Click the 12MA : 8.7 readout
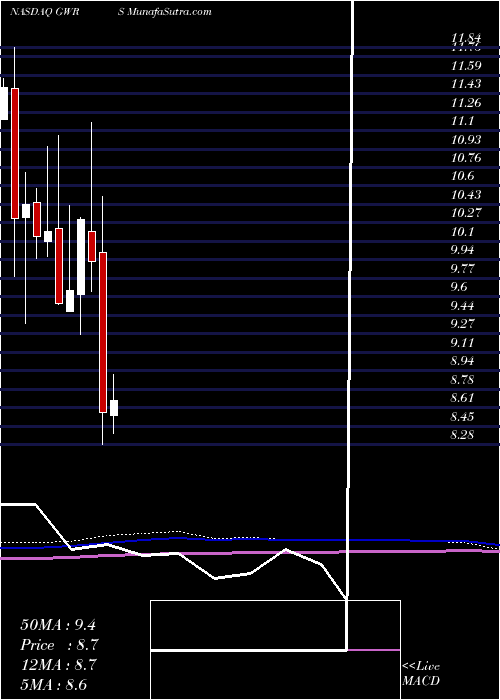The image size is (500, 700). tap(58, 664)
